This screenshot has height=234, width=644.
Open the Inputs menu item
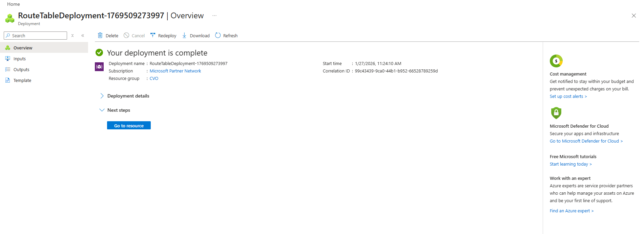tap(20, 59)
